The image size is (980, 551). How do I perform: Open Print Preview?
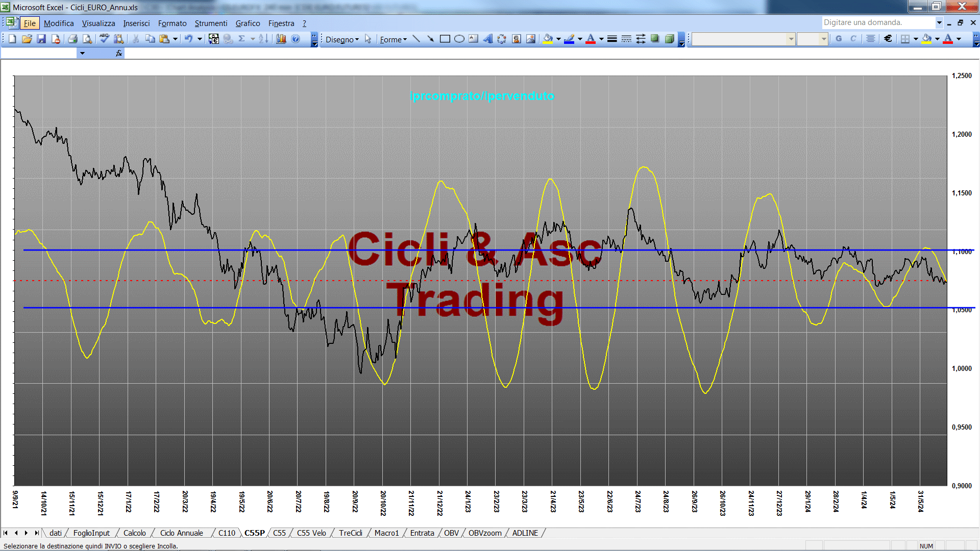coord(87,39)
